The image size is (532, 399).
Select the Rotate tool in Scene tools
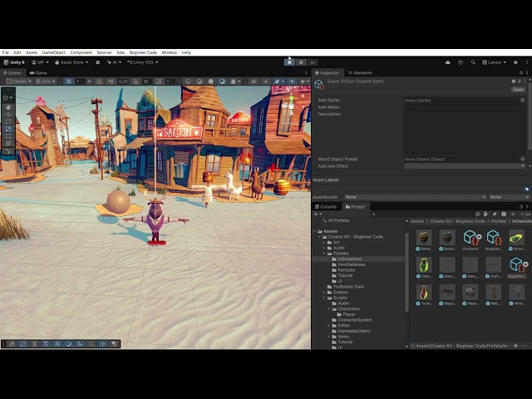coord(8,122)
